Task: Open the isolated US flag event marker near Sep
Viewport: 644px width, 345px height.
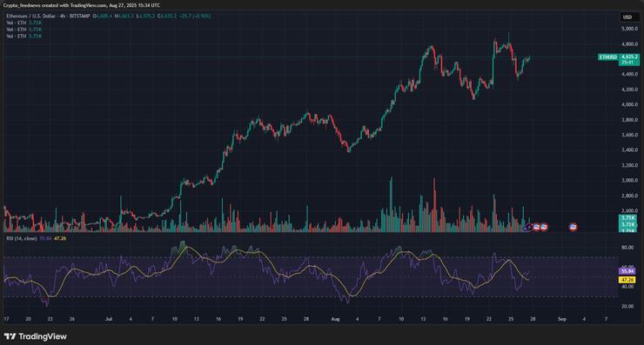Action: (x=573, y=227)
